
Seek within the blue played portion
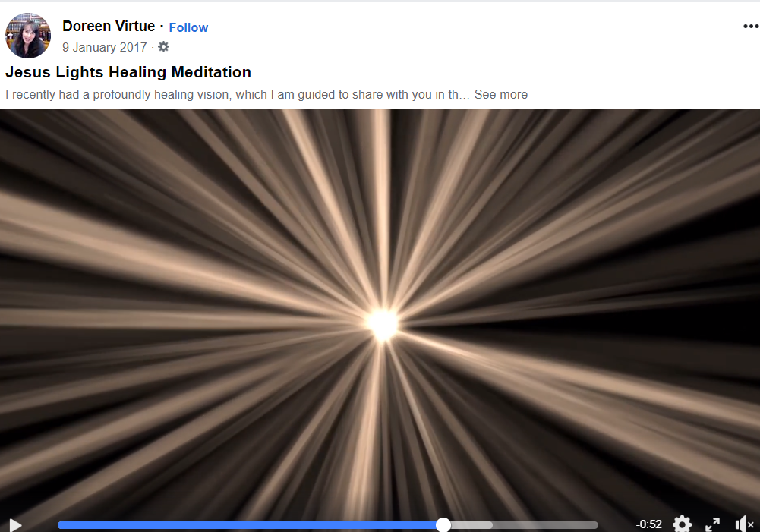click(246, 525)
